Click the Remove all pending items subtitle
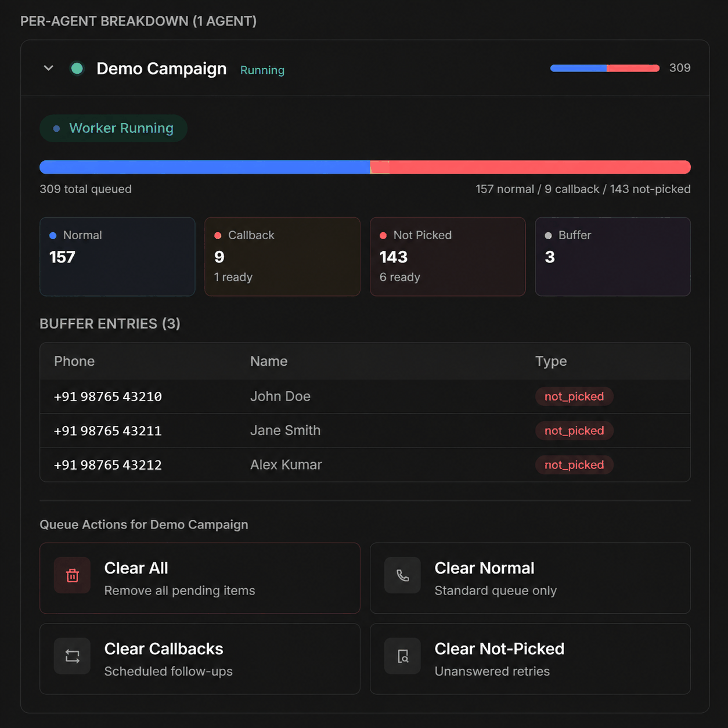Screen dimensions: 728x728 [x=179, y=591]
